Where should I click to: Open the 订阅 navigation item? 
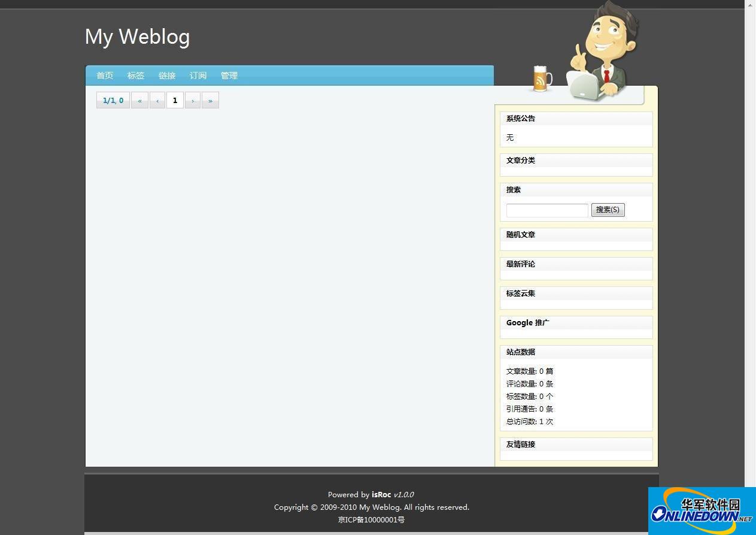click(198, 75)
